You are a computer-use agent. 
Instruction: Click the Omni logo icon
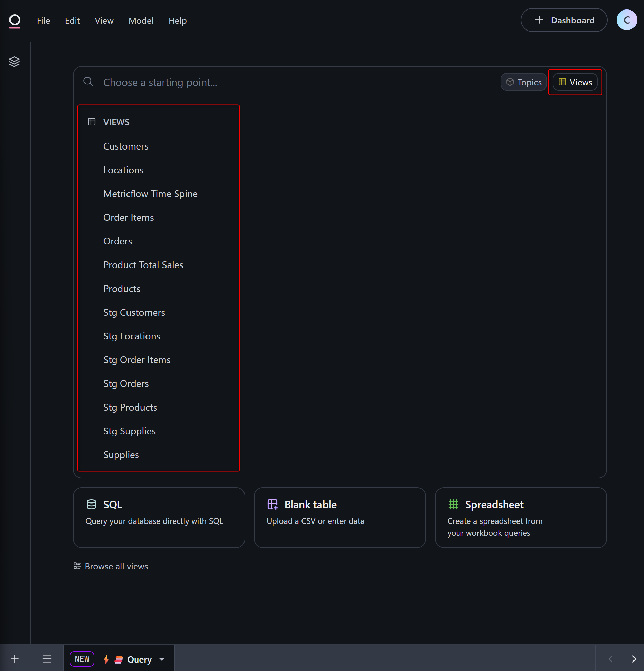[14, 21]
